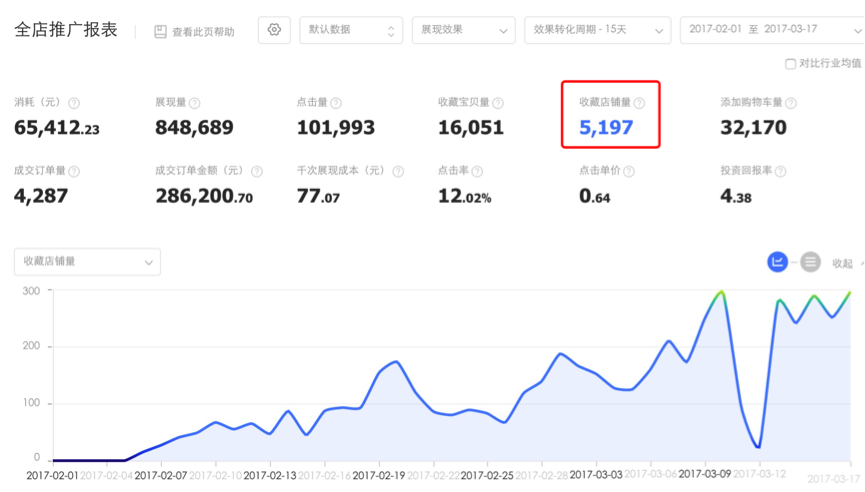The width and height of the screenshot is (865, 492).
Task: Switch to list/table view icon
Action: click(x=810, y=262)
